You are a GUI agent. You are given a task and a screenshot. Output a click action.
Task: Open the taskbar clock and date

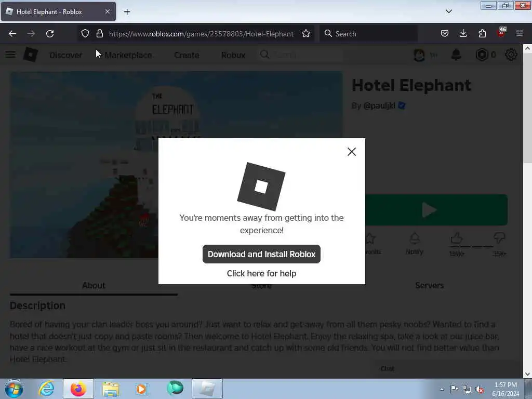(506, 389)
